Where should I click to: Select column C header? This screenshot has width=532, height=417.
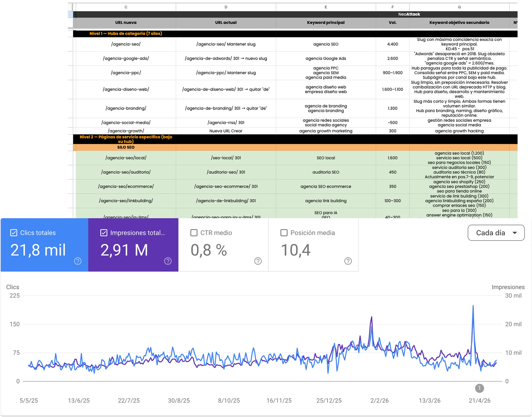(x=126, y=7)
